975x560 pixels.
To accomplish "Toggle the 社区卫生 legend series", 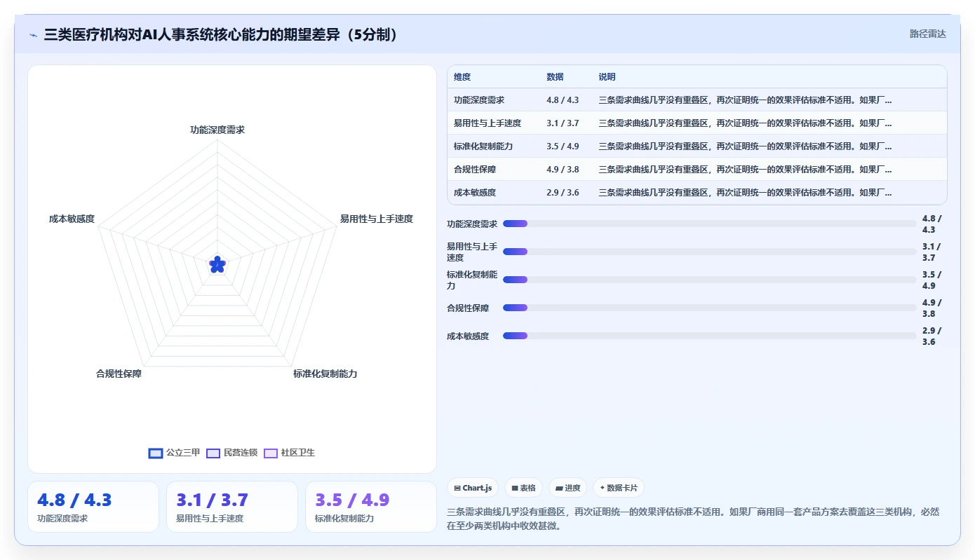I will click(290, 453).
